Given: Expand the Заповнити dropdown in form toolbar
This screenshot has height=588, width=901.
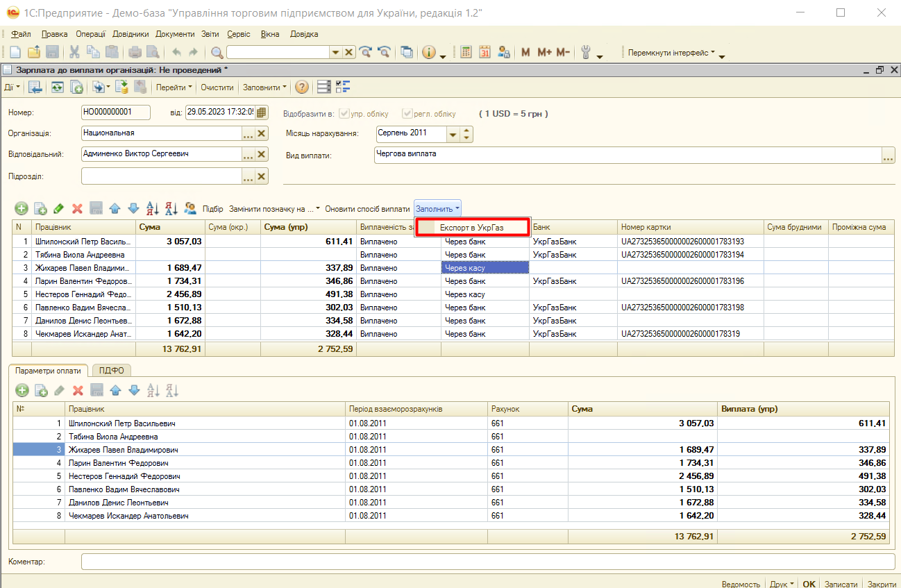Looking at the screenshot, I should [264, 87].
